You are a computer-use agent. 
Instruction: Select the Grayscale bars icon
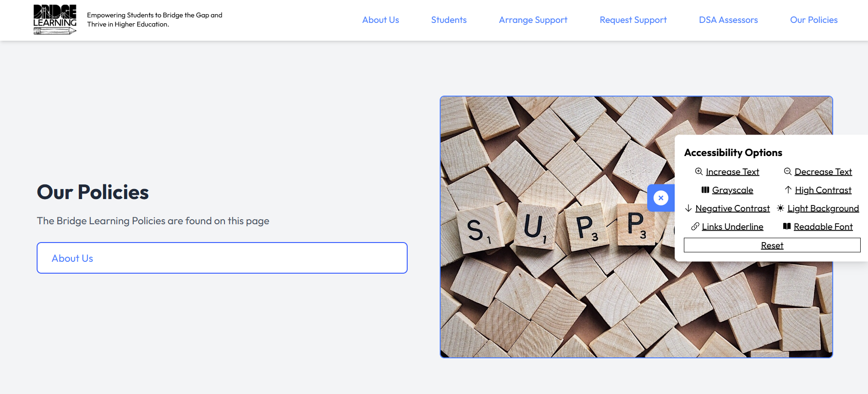(x=705, y=189)
